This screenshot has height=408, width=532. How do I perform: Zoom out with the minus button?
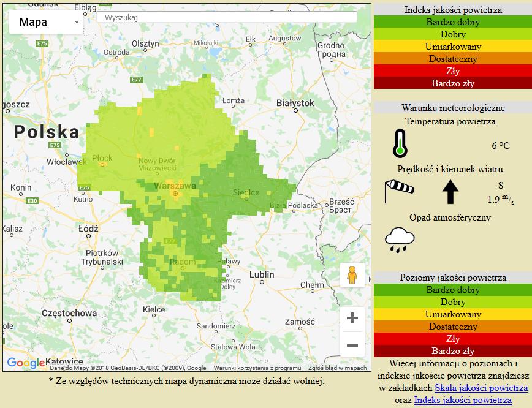click(352, 346)
